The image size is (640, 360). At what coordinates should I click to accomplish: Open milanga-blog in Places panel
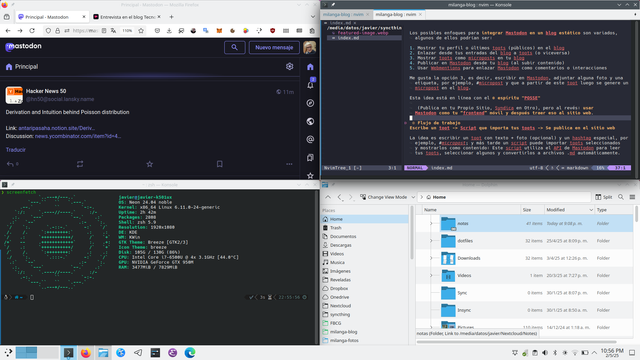343,332
